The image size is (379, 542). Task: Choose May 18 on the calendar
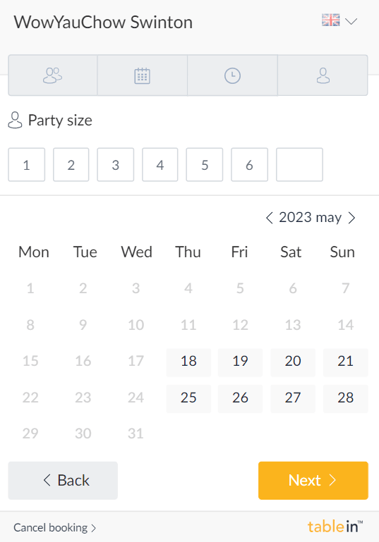click(188, 361)
